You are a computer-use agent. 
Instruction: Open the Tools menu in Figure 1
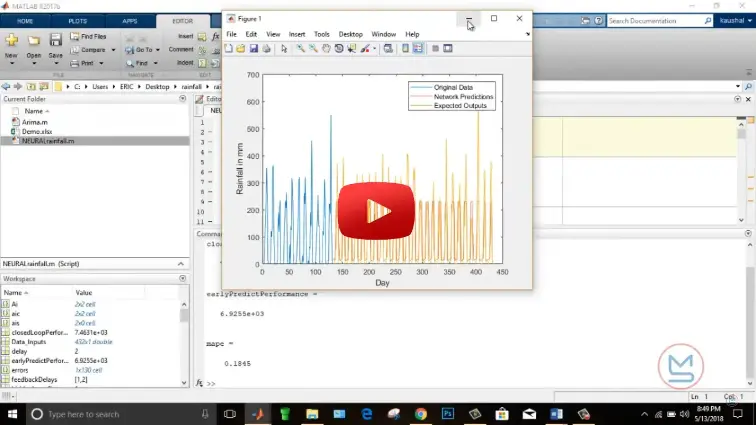click(x=321, y=34)
